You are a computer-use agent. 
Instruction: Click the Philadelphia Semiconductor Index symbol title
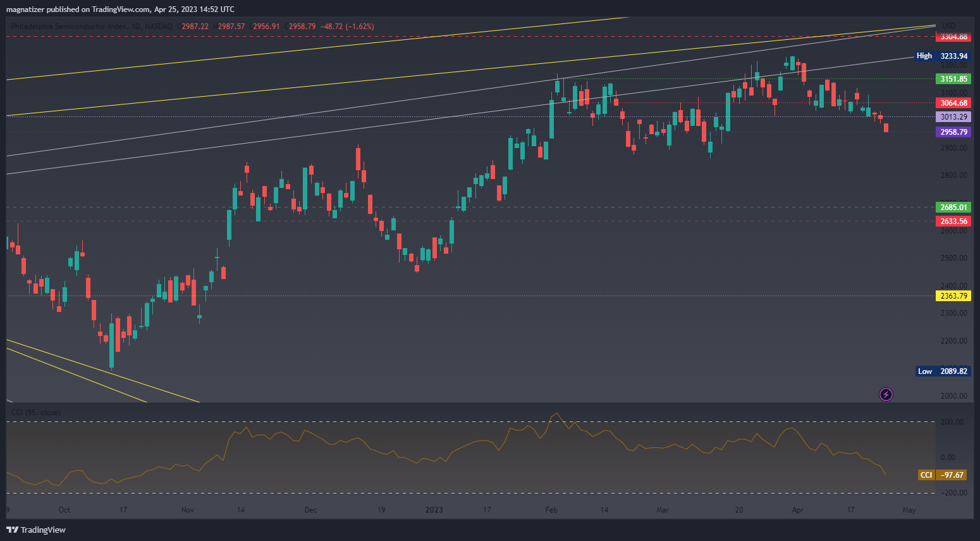pos(70,27)
